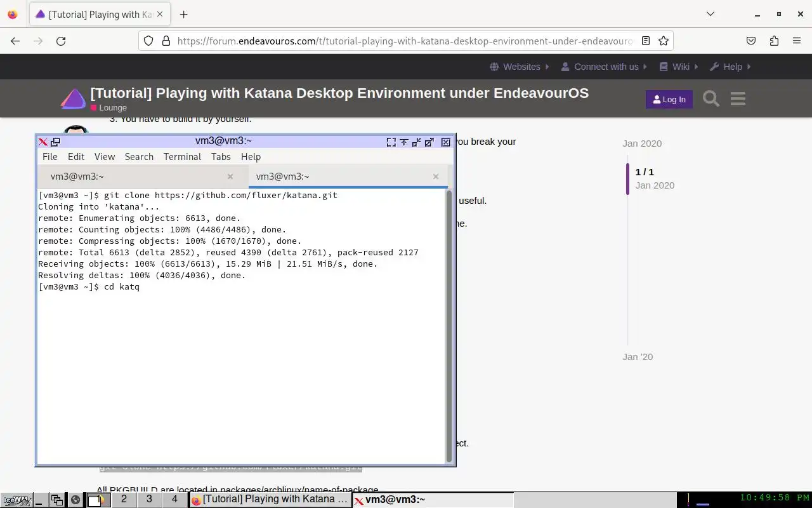Viewport: 812px width, 508px height.
Task: Expand the Wiki dropdown
Action: click(679, 67)
